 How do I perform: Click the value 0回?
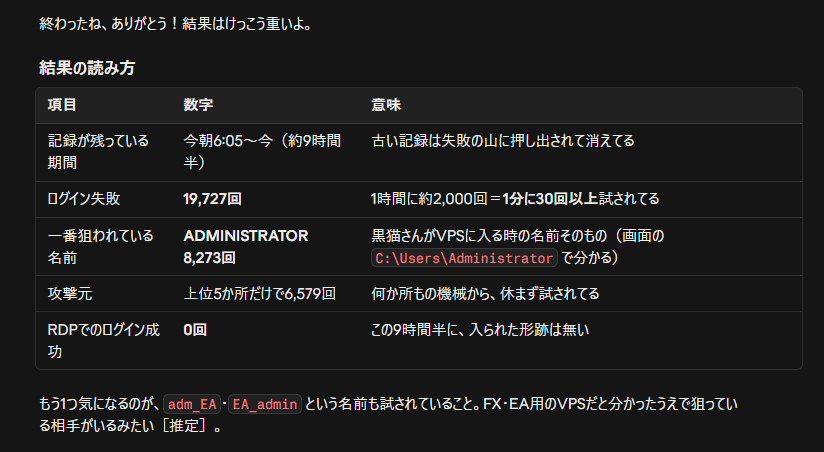tap(195, 330)
